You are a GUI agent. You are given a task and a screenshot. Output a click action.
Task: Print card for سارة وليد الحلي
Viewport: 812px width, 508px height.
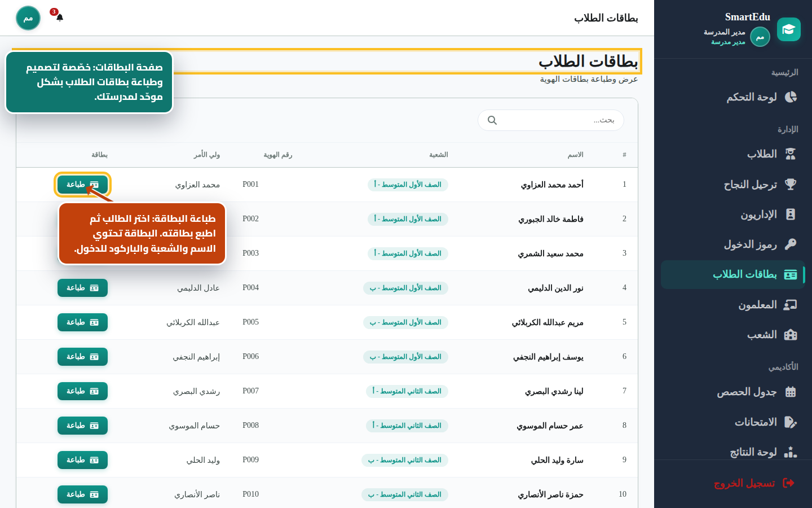click(82, 460)
